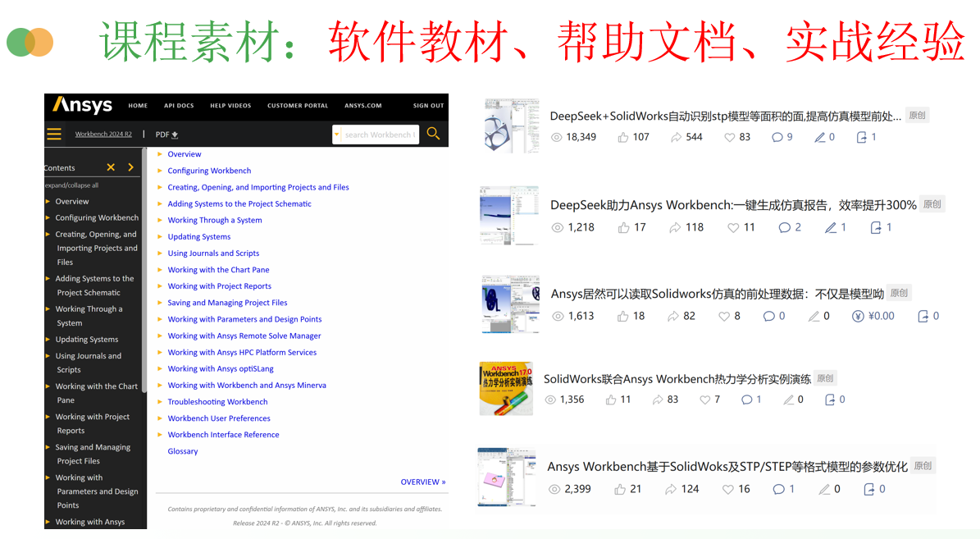
Task: Click heart icon showing 83
Action: tap(729, 137)
